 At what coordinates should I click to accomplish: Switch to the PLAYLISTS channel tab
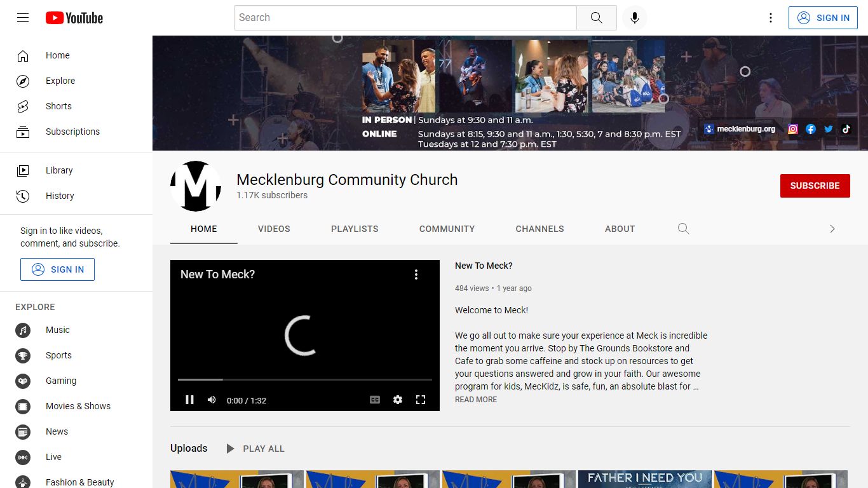(355, 229)
